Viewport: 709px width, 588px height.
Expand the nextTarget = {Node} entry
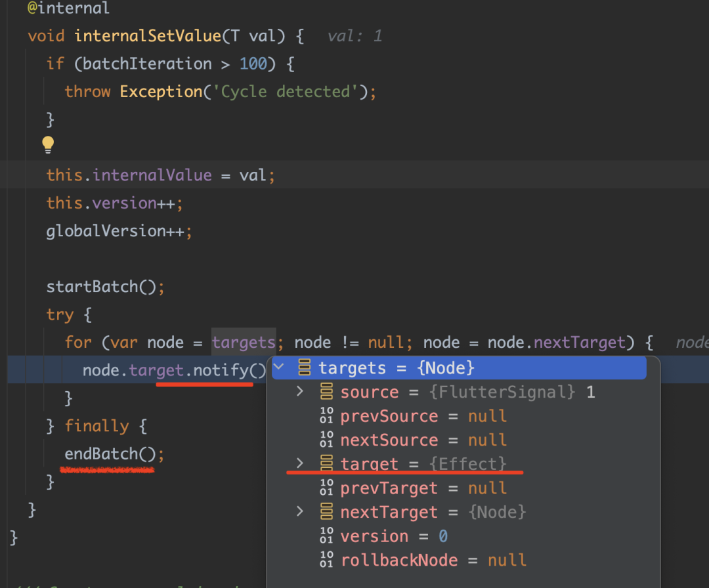point(300,512)
